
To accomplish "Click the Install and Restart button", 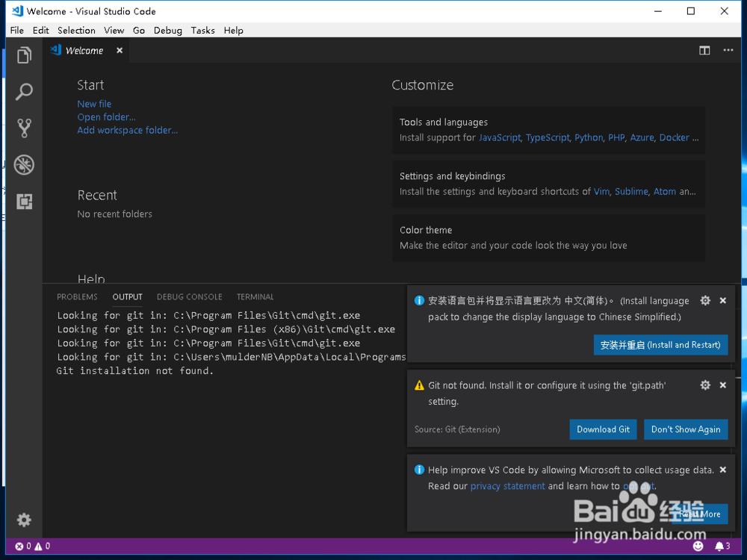I will [660, 345].
